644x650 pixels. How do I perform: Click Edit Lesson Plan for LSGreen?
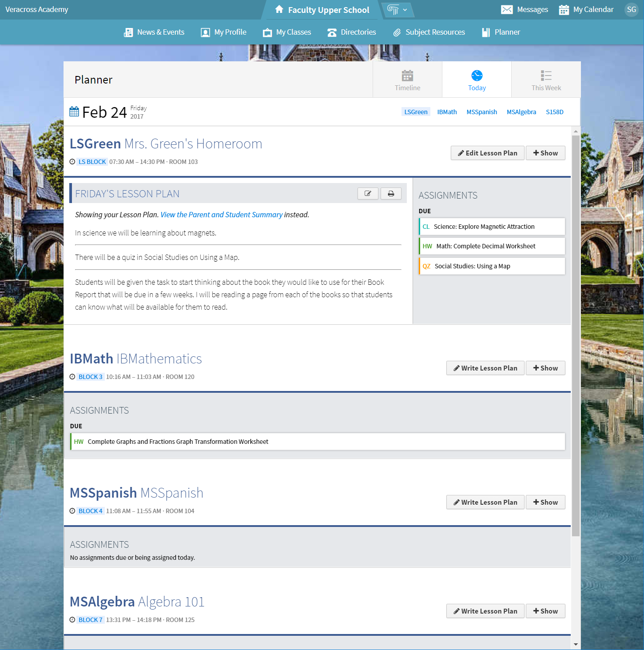pos(487,153)
